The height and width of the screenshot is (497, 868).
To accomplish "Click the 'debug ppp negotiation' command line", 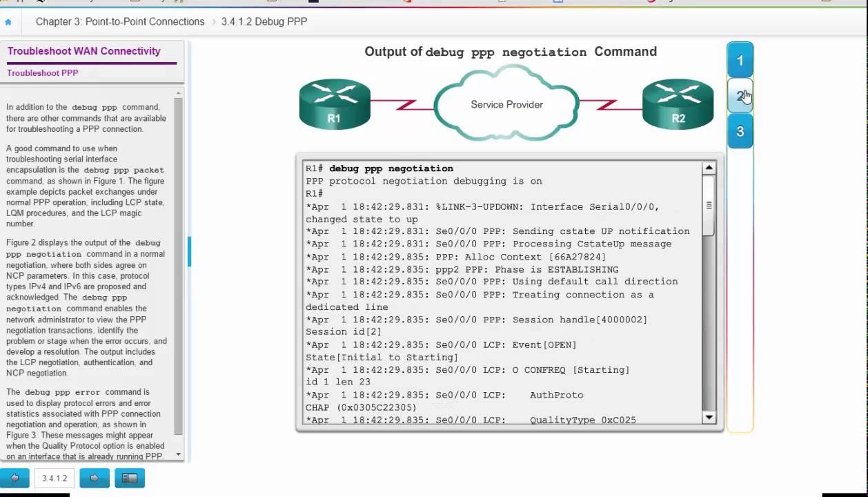I will (379, 168).
